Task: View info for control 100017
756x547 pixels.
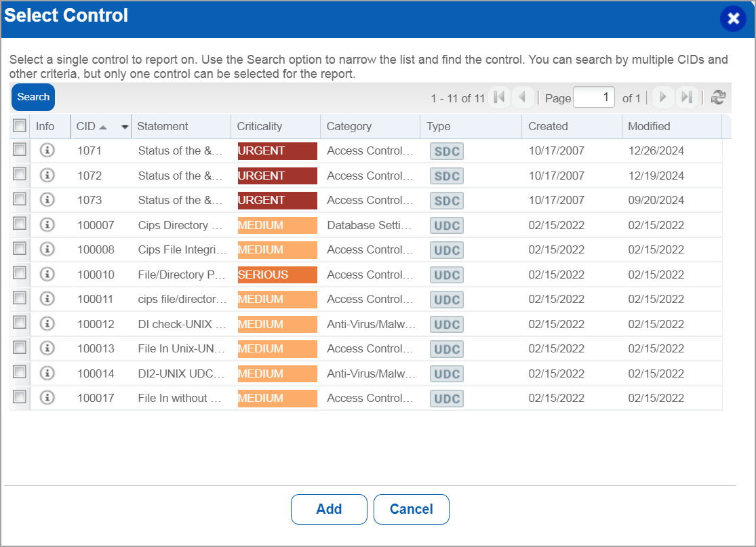Action: (x=47, y=398)
